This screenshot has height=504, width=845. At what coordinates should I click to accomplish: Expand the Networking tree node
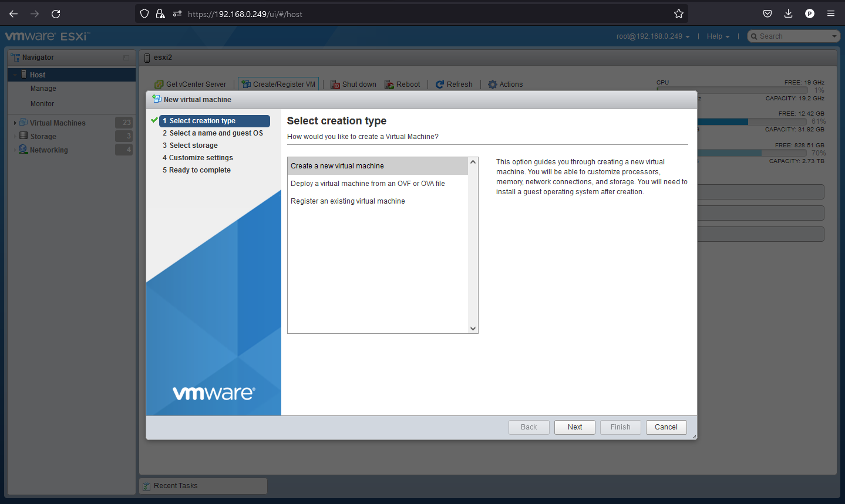click(x=15, y=150)
